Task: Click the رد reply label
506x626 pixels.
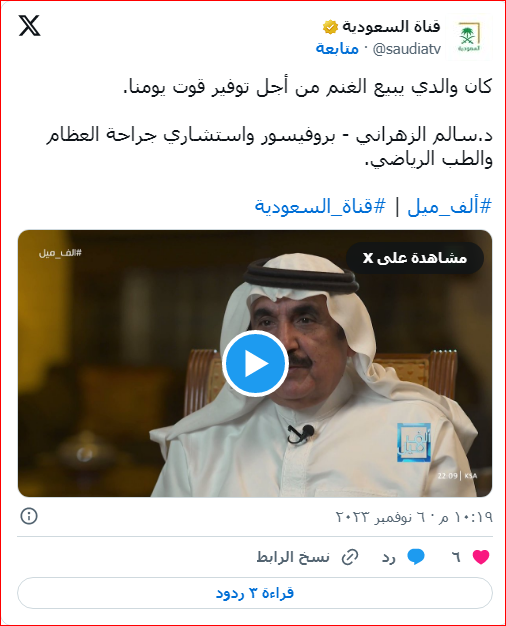Action: point(389,557)
